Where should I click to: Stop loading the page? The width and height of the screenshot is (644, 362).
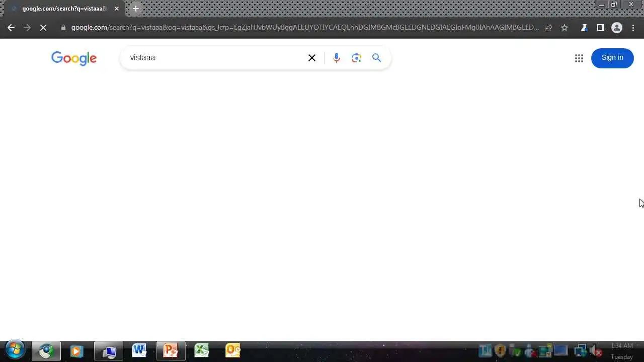pyautogui.click(x=43, y=28)
